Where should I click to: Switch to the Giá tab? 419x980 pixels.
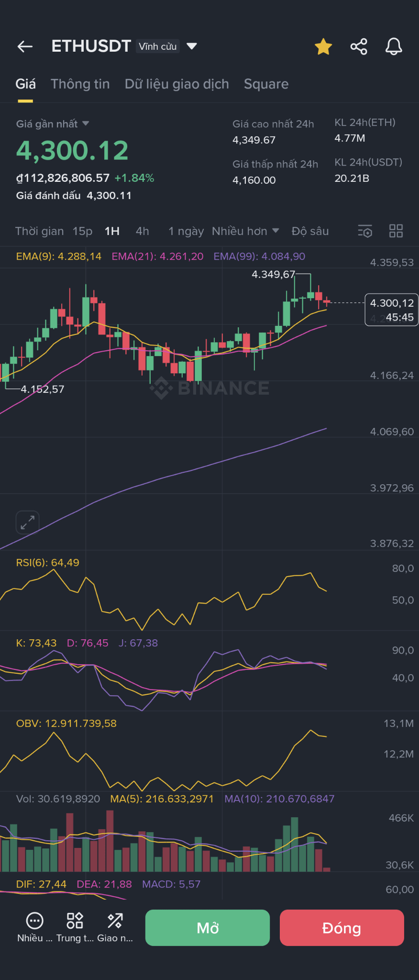tap(25, 84)
